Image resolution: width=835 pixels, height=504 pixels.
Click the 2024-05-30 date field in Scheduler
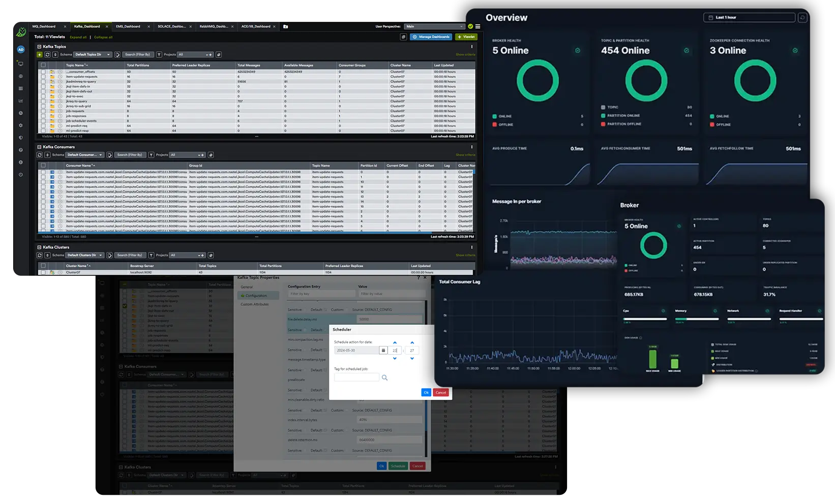coord(357,350)
